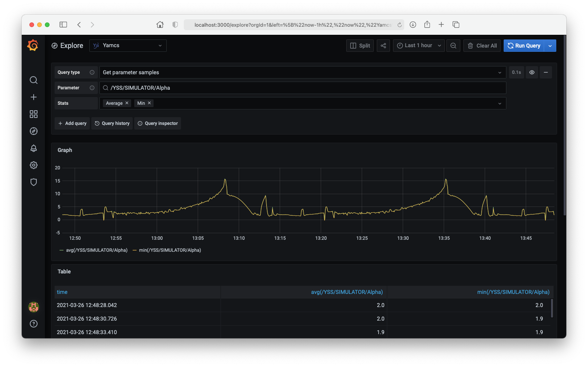Viewport: 588px width, 367px height.
Task: Click the Run Query button
Action: pos(524,46)
